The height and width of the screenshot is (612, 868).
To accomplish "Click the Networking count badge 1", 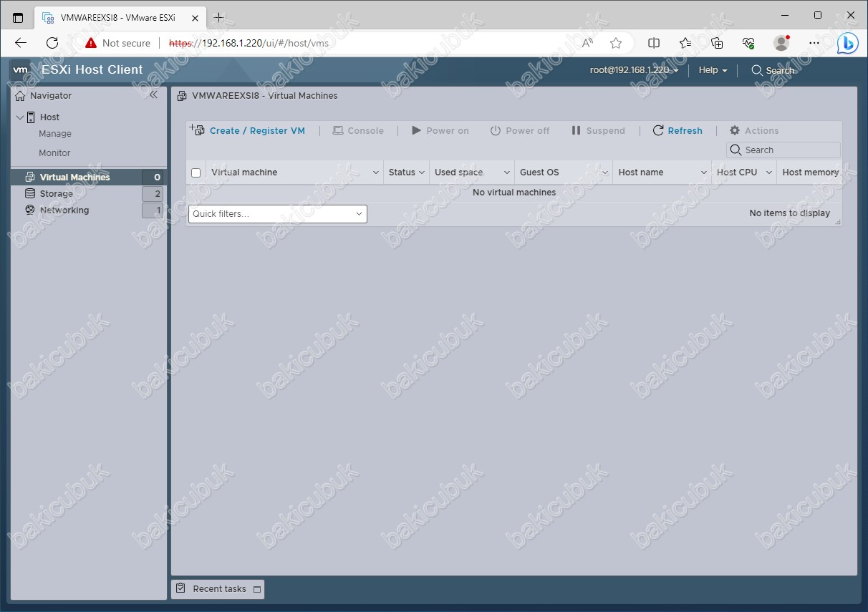I will (153, 210).
